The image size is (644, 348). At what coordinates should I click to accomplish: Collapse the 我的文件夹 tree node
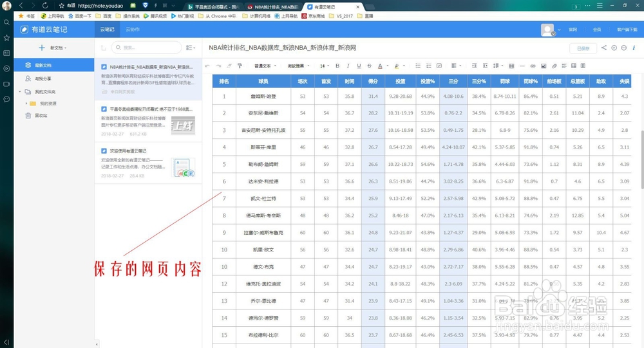(x=20, y=91)
